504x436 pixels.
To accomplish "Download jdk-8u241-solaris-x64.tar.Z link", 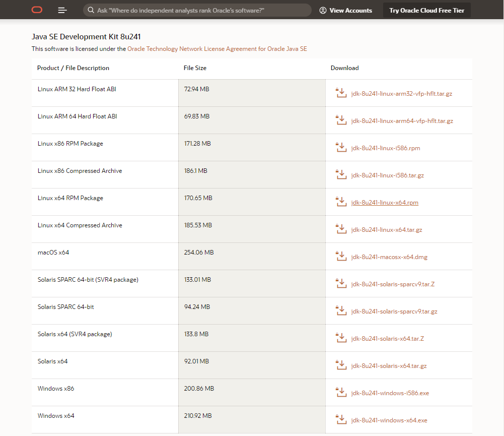I will [387, 339].
